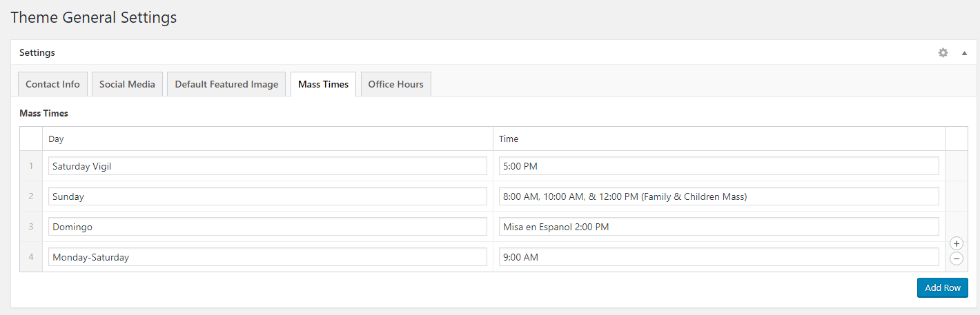Viewport: 980px width, 315px height.
Task: Collapse the Settings panel with the arrow
Action: 964,52
